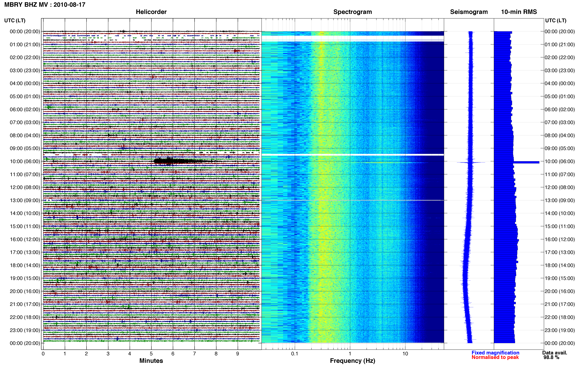Click the right 'UTC (LT)' axis label
The image size is (588, 368).
point(556,20)
